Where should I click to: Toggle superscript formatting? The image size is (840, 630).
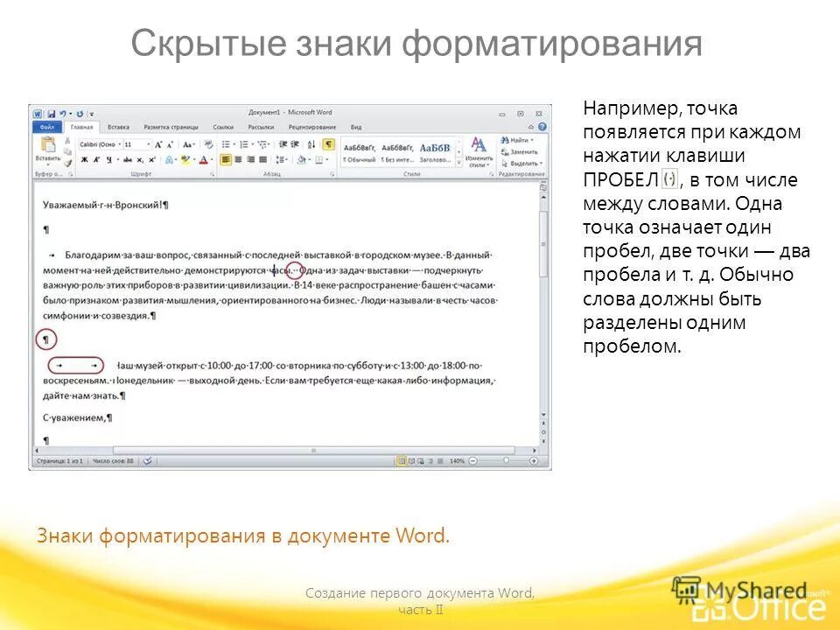(151, 159)
